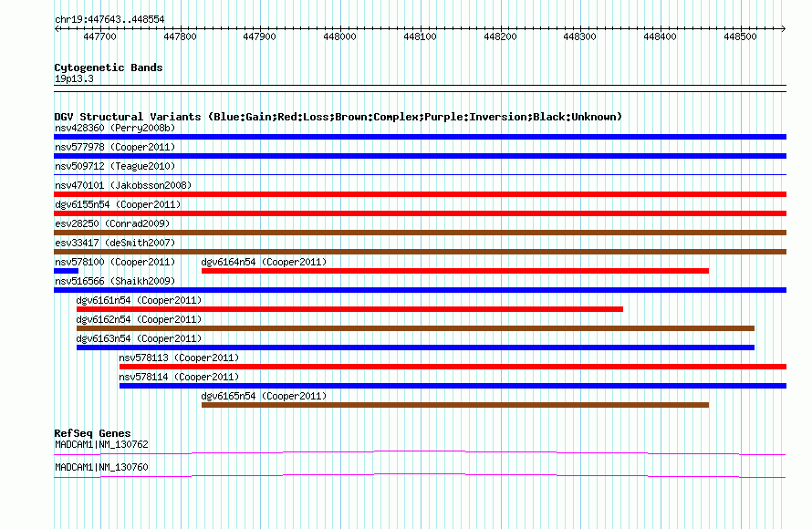Viewport: 812px width, 529px height.
Task: Select the dgv6161n54 red variant bar
Action: coord(349,309)
